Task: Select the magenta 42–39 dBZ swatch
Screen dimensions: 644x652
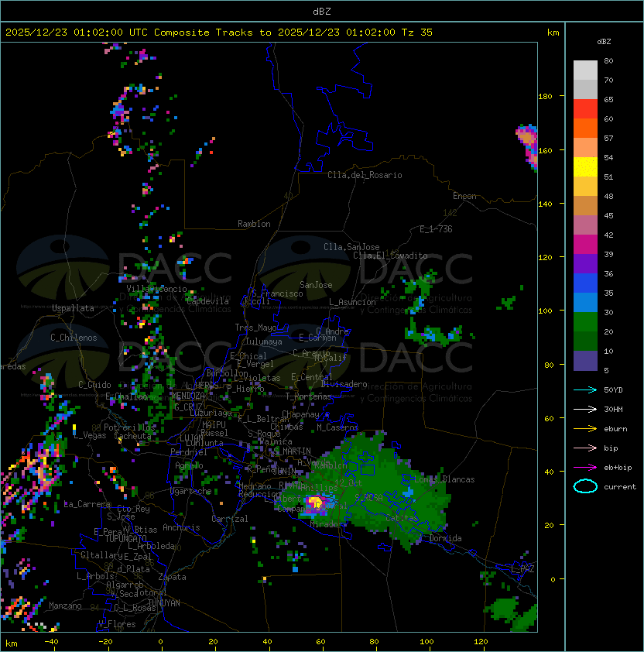Action: [585, 244]
